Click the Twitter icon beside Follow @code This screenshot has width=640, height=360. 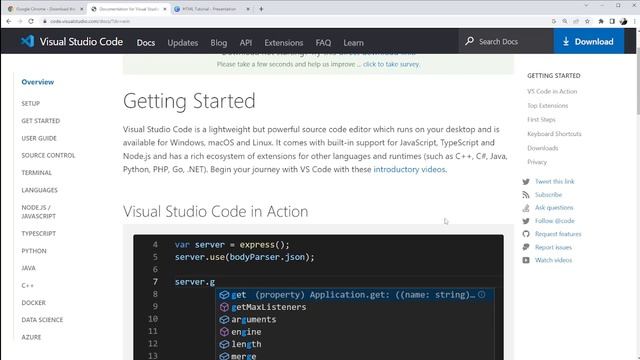pyautogui.click(x=526, y=221)
